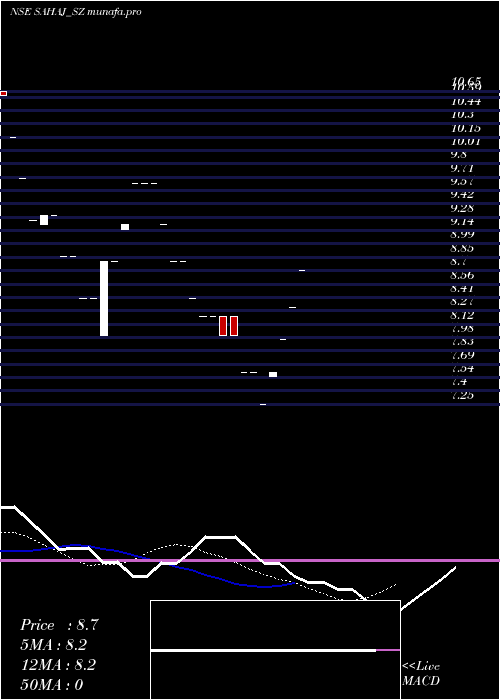Screen dimensions: 500x700
Task: Click the 10.15 price axis label
Action: [x=466, y=129]
